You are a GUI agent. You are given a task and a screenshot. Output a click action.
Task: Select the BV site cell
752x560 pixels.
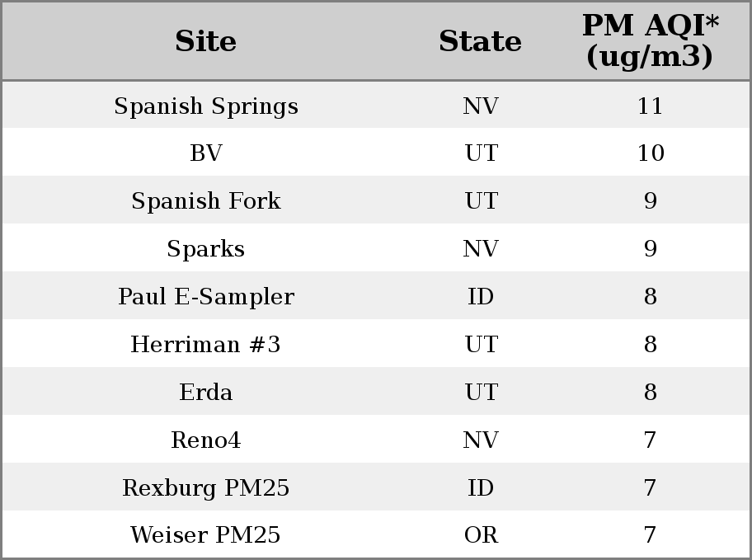(x=206, y=153)
